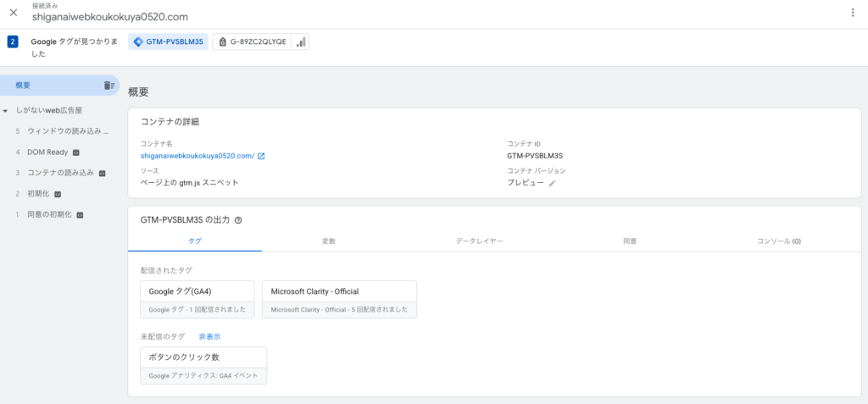Open the データレイヤー tab
Image resolution: width=868 pixels, height=404 pixels.
point(480,241)
